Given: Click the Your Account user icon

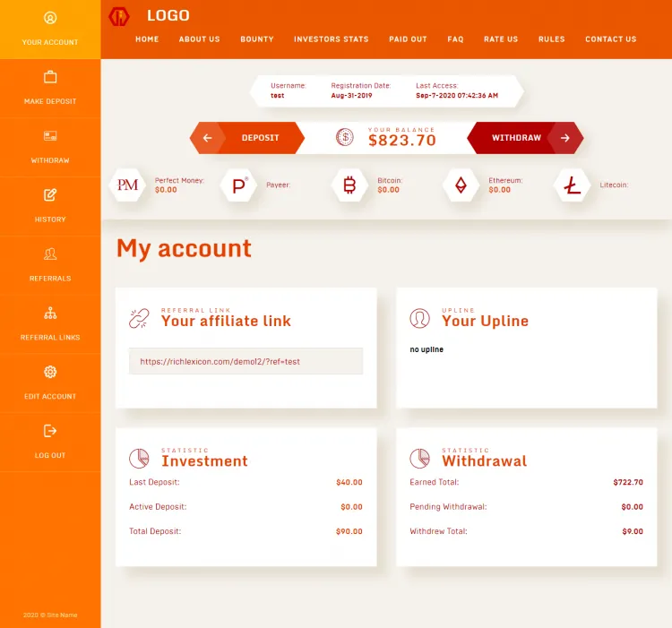Looking at the screenshot, I should [x=50, y=18].
